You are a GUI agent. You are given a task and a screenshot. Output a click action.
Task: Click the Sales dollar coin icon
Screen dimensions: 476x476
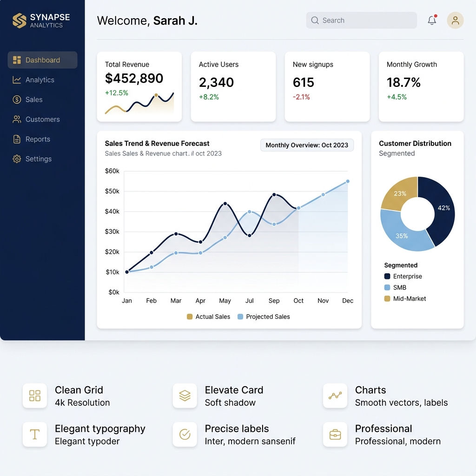click(x=17, y=99)
